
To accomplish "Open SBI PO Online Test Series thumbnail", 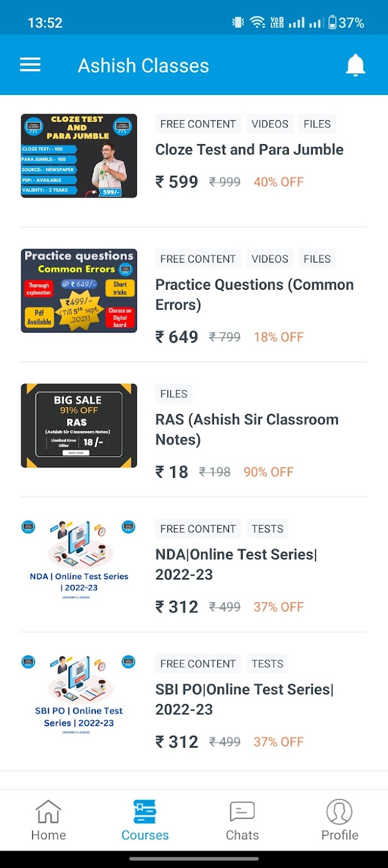I will tap(79, 695).
